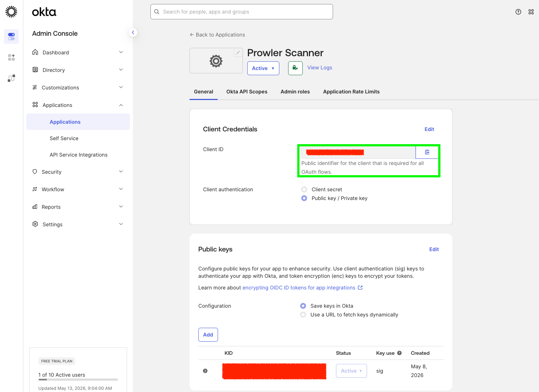Expand the Customizations menu section
Viewport: 539px width, 392px height.
click(121, 87)
